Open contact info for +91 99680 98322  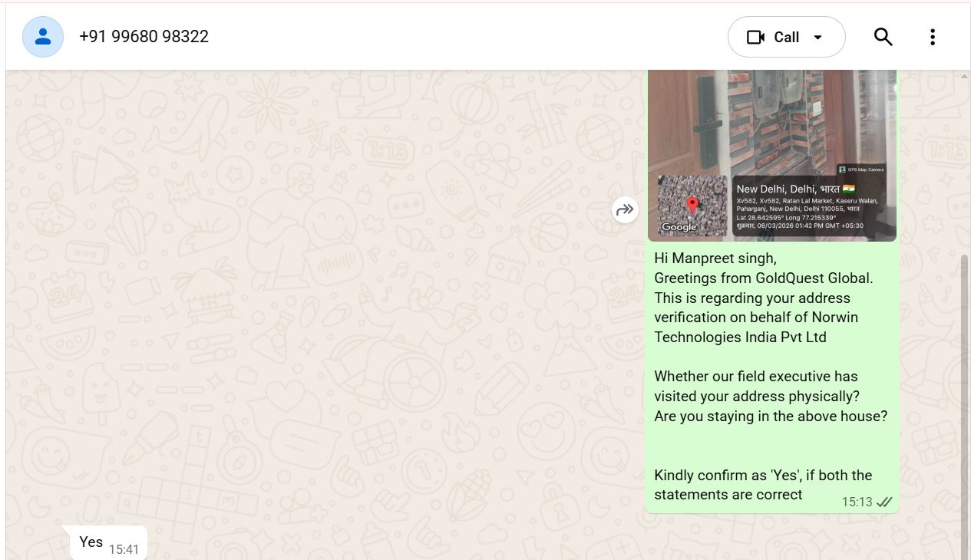[x=144, y=37]
